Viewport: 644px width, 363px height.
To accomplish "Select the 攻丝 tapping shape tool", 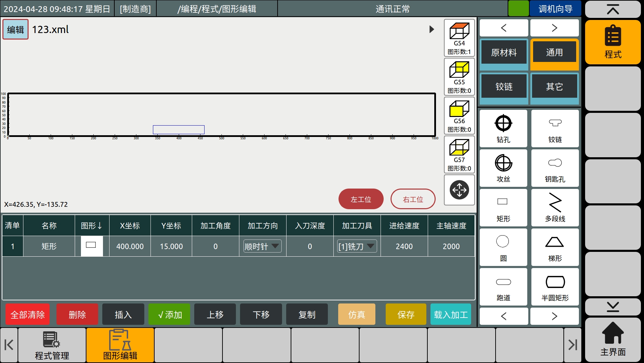I will click(503, 168).
